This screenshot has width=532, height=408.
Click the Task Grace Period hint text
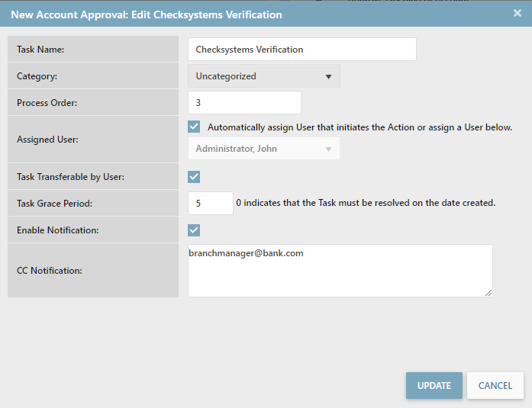(x=366, y=204)
